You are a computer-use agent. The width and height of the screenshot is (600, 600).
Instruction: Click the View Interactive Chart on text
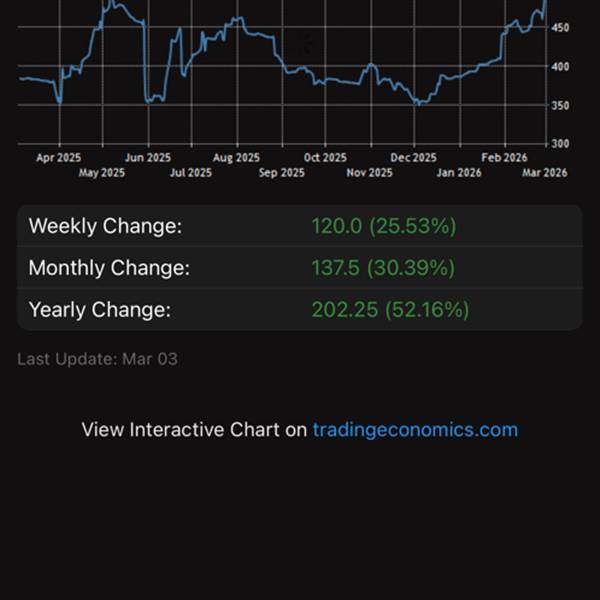pos(194,430)
